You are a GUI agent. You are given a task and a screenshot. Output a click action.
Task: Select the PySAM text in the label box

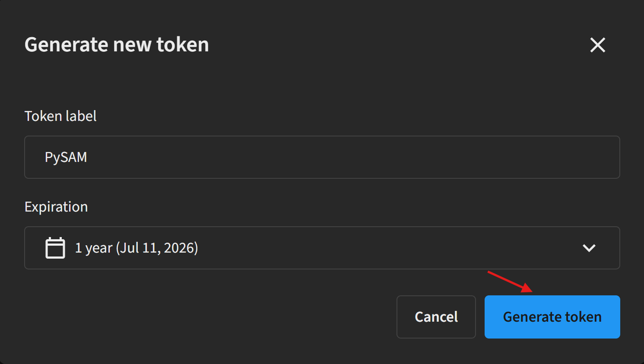coord(66,157)
